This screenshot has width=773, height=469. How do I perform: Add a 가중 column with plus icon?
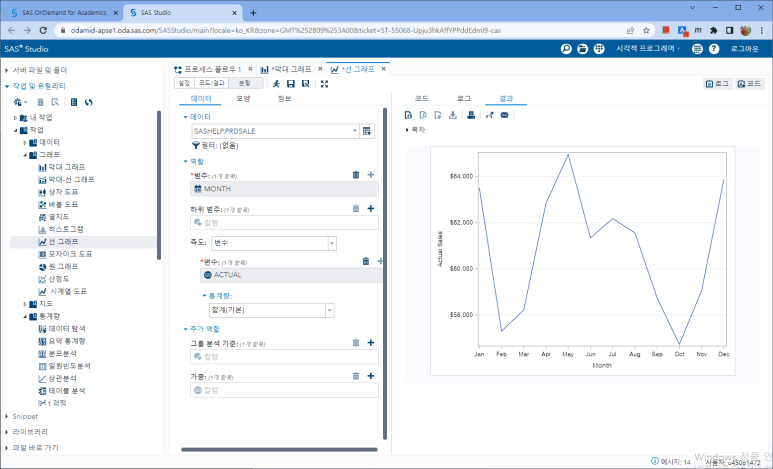point(371,376)
